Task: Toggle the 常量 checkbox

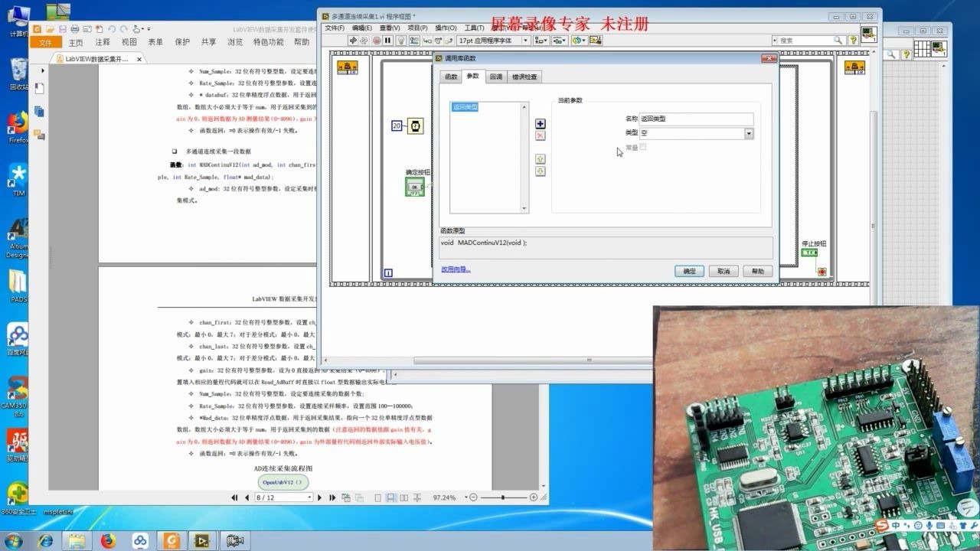Action: [x=643, y=147]
